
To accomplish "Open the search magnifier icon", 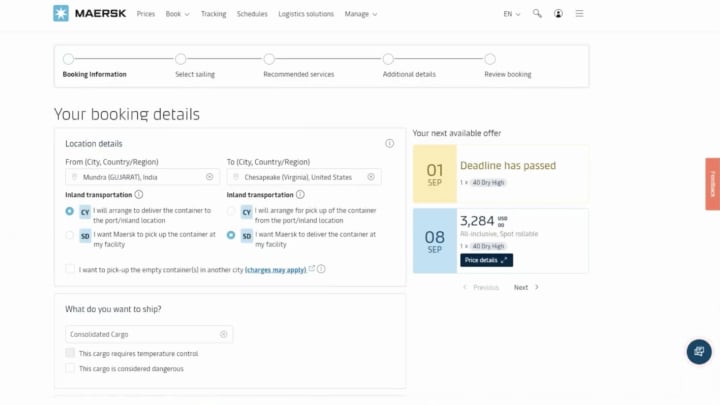I will (537, 14).
